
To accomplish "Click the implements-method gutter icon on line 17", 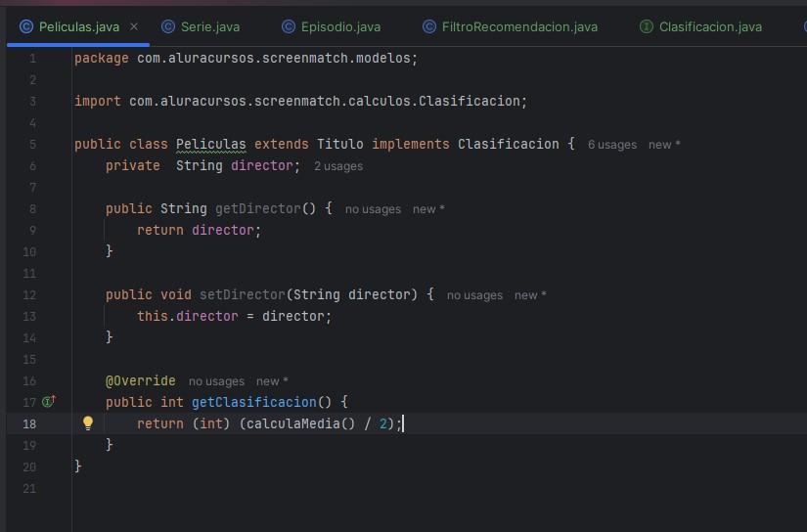I will click(48, 401).
